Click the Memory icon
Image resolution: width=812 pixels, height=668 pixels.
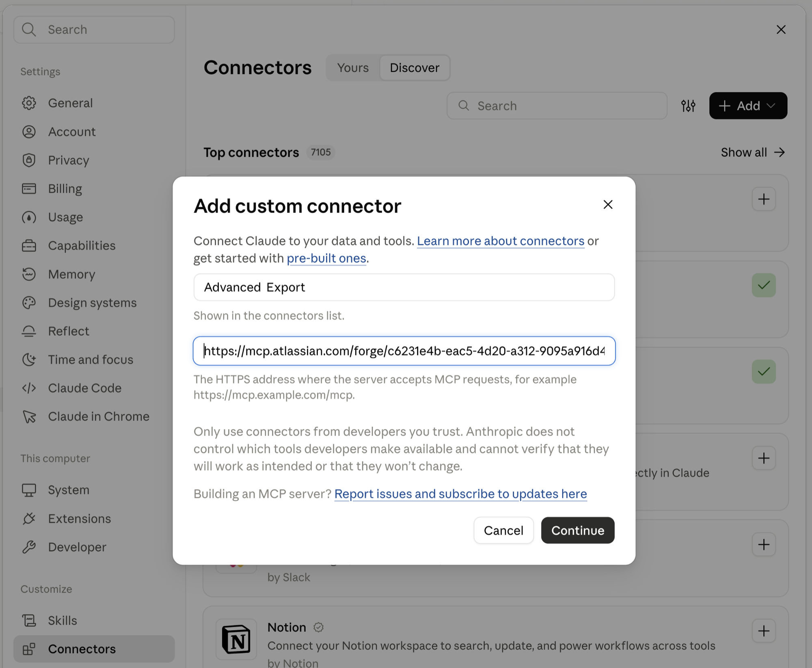pyautogui.click(x=29, y=274)
